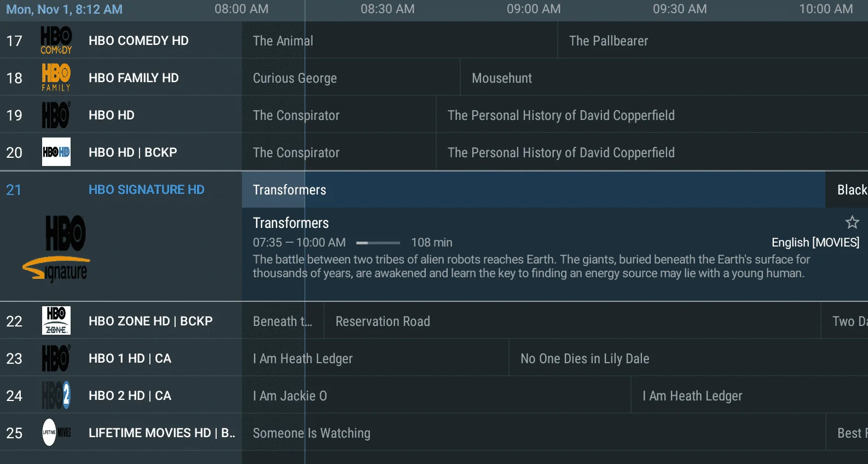Click the Lifetime Movies channel logo
This screenshot has height=464, width=868.
coord(56,432)
